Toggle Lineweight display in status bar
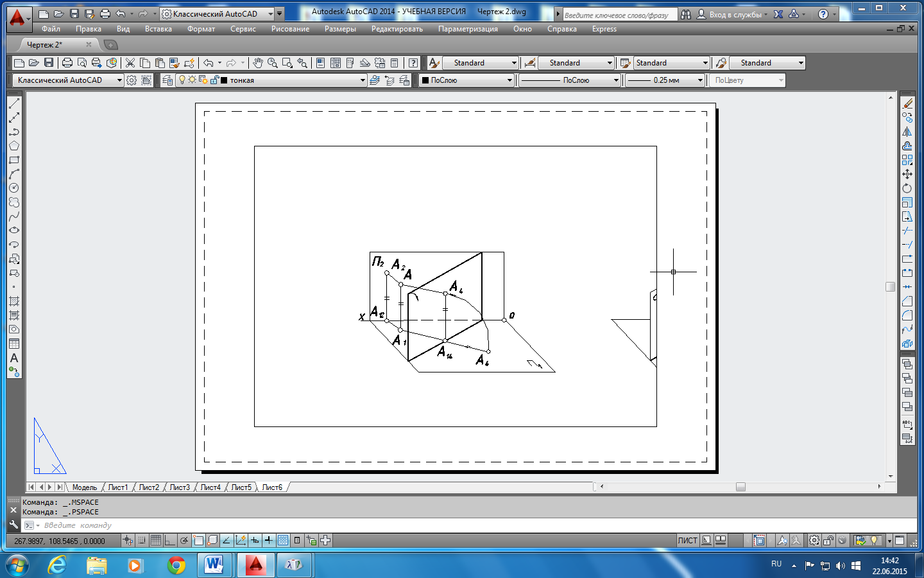This screenshot has width=924, height=578. (x=269, y=541)
